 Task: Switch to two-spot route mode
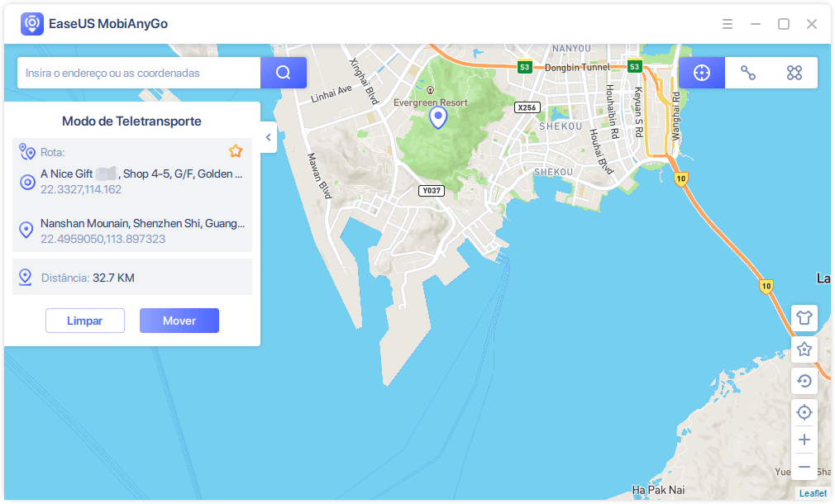(748, 73)
